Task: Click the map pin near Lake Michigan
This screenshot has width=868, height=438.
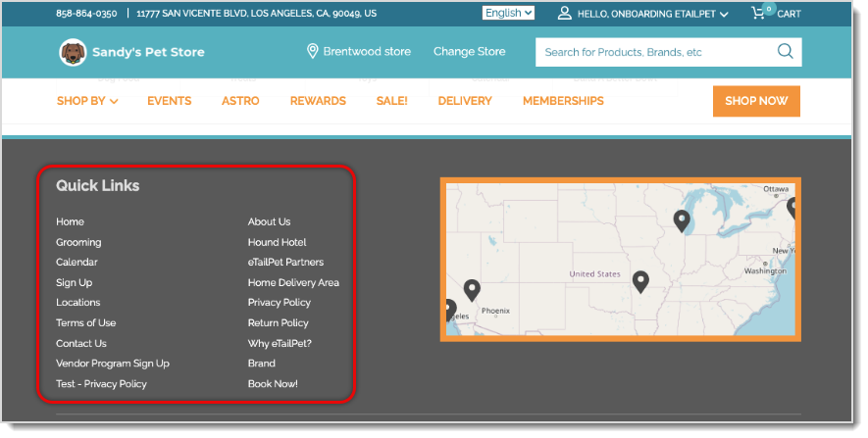Action: tap(682, 220)
